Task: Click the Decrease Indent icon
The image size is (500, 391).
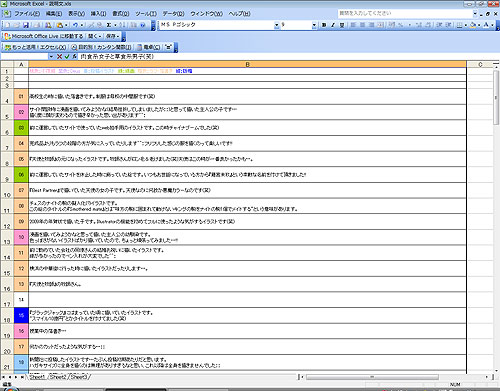Action: coord(439,25)
